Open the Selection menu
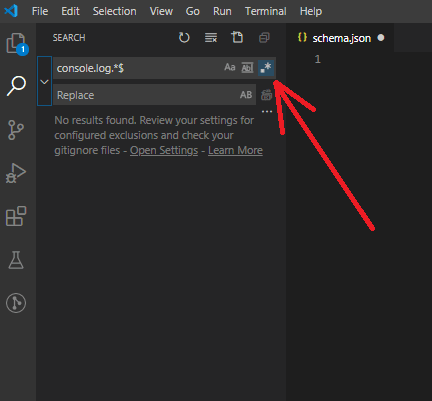This screenshot has width=432, height=401. pos(115,11)
